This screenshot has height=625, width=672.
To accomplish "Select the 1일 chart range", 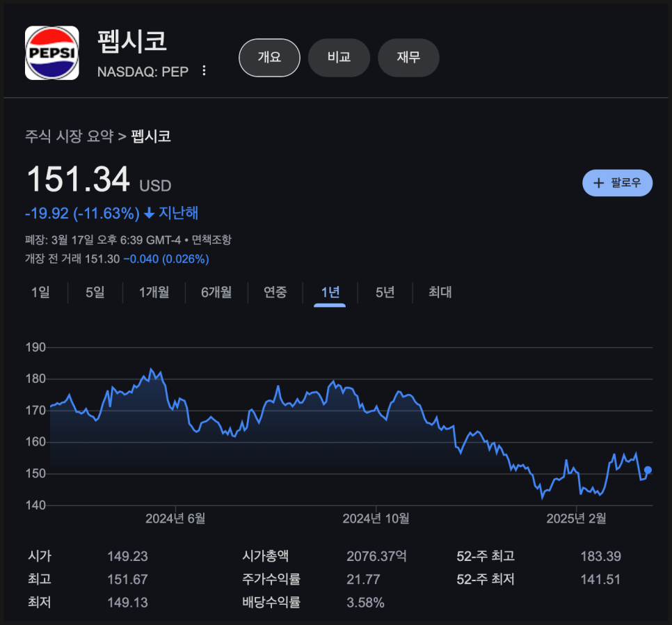I will pyautogui.click(x=40, y=292).
